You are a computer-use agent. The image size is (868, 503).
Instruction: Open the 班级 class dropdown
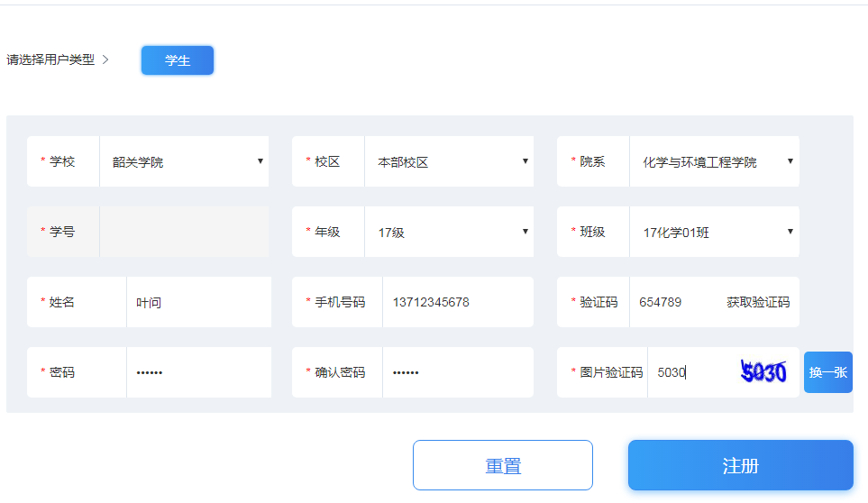[712, 233]
